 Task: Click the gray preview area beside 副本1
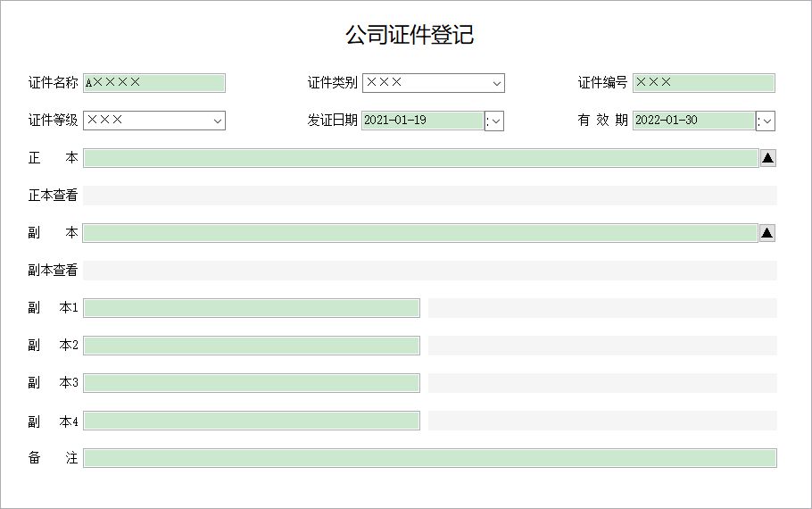point(602,308)
